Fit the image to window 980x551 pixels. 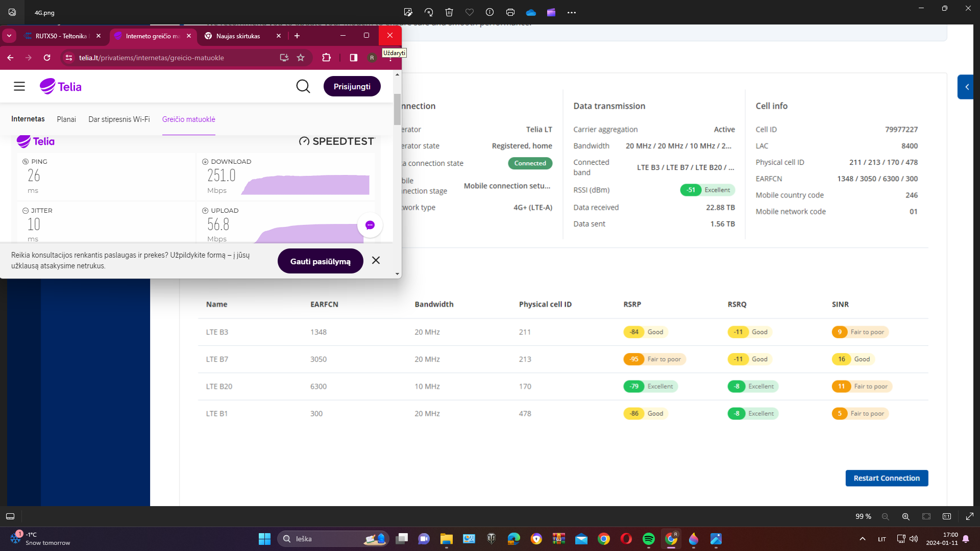click(926, 516)
